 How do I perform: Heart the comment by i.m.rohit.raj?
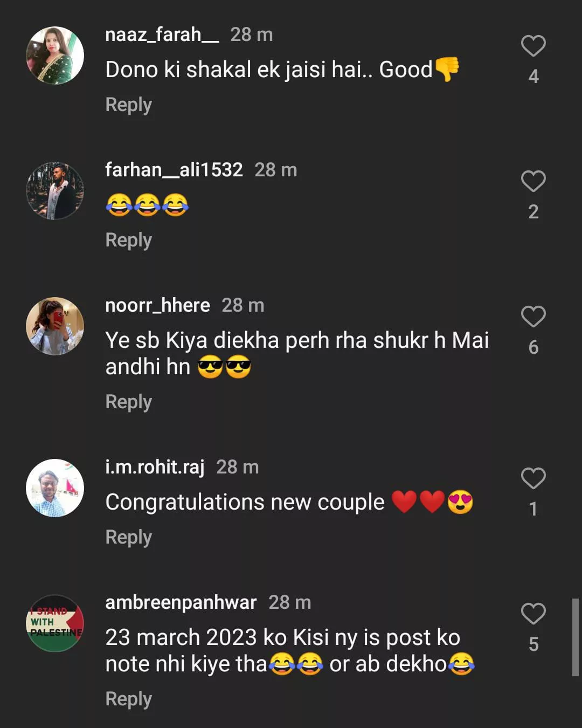pyautogui.click(x=533, y=478)
